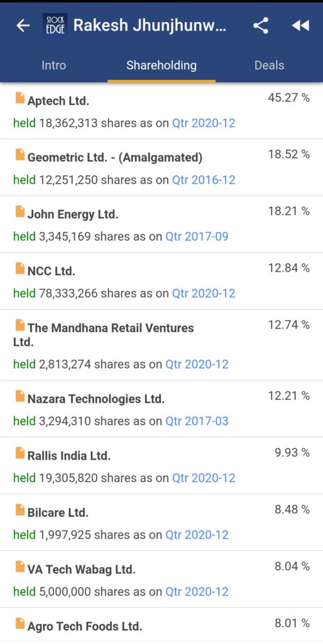This screenshot has height=644, width=323.
Task: Open Qtr 2017-09 link under John Energy
Action: (x=197, y=236)
